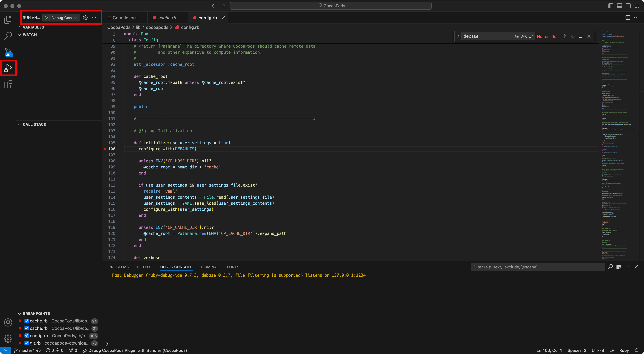Open the Search view in activity bar
Screen dimensions: 644x354
(8, 36)
